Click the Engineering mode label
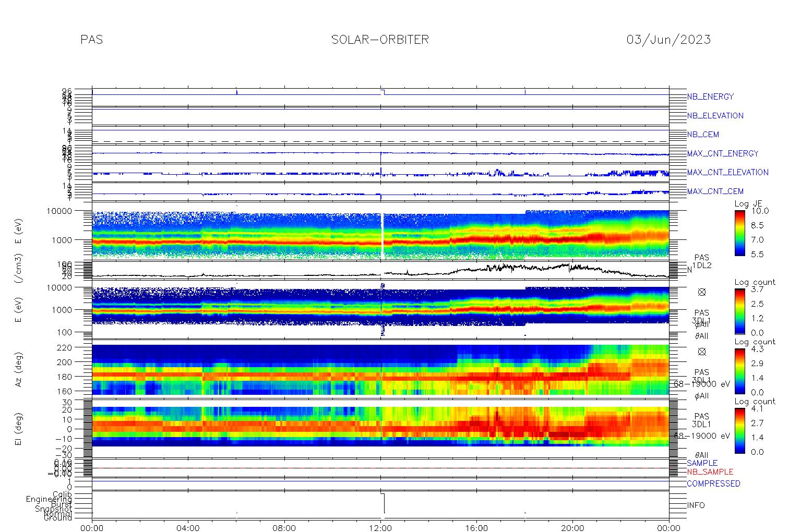Image resolution: width=789 pixels, height=532 pixels. click(x=49, y=499)
